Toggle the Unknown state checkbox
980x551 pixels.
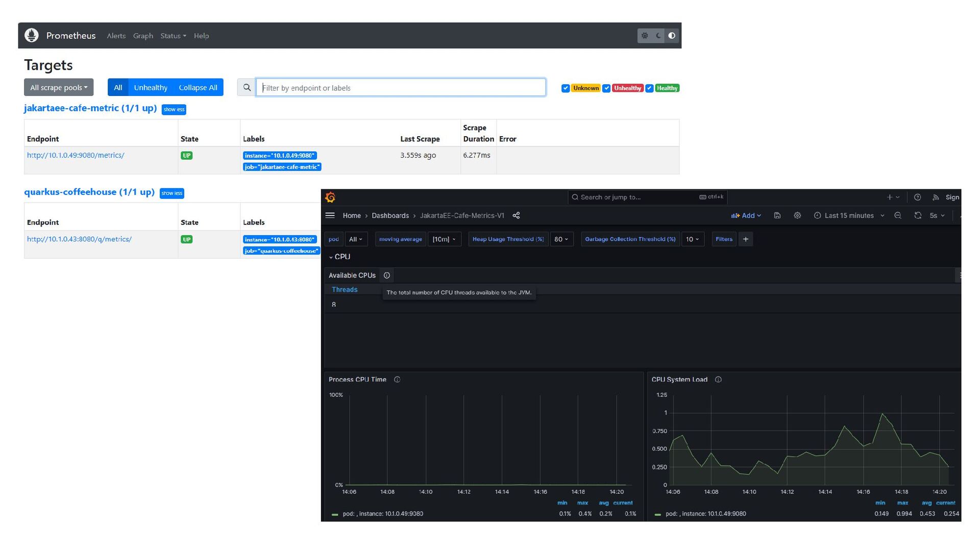tap(566, 88)
